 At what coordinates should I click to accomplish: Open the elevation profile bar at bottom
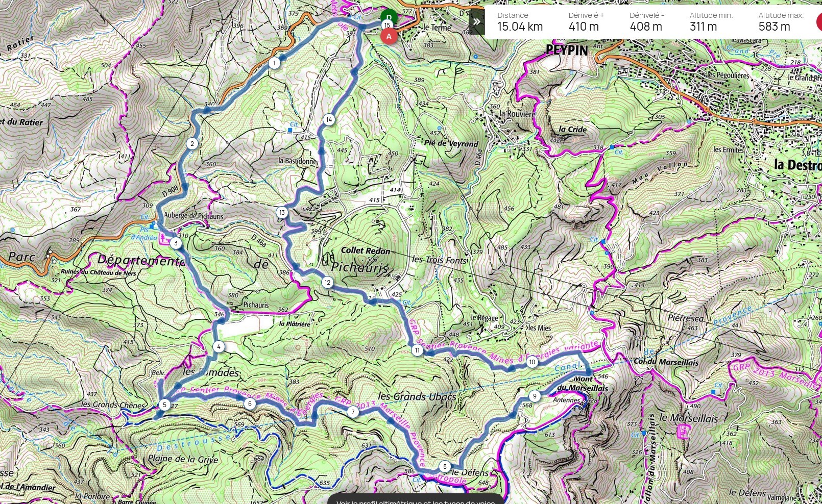(416, 499)
